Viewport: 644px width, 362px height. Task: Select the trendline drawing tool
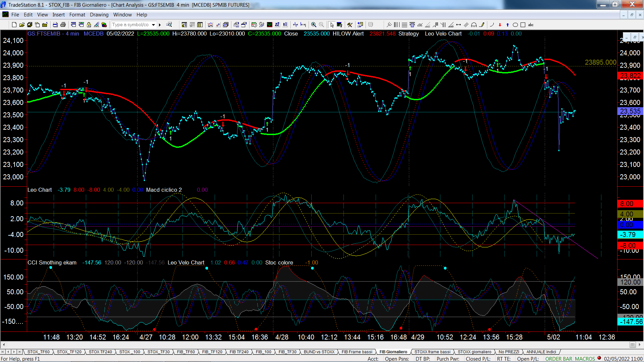(x=389, y=24)
